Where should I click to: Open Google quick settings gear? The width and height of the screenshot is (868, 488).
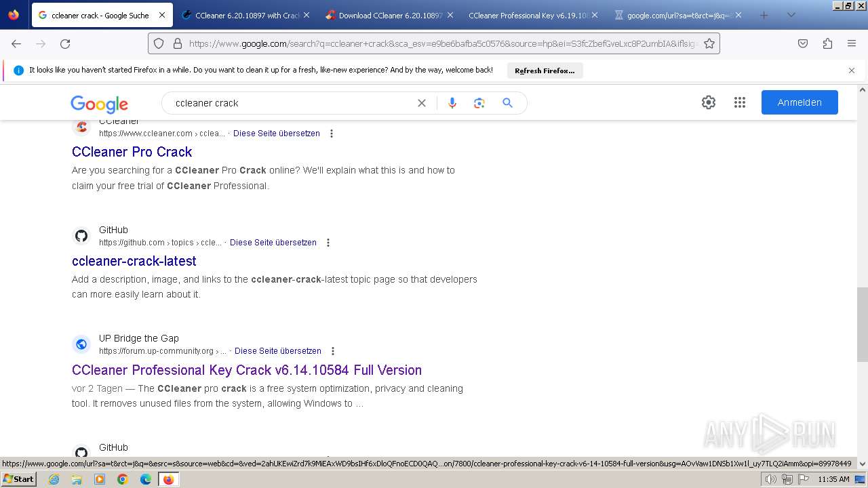(709, 102)
